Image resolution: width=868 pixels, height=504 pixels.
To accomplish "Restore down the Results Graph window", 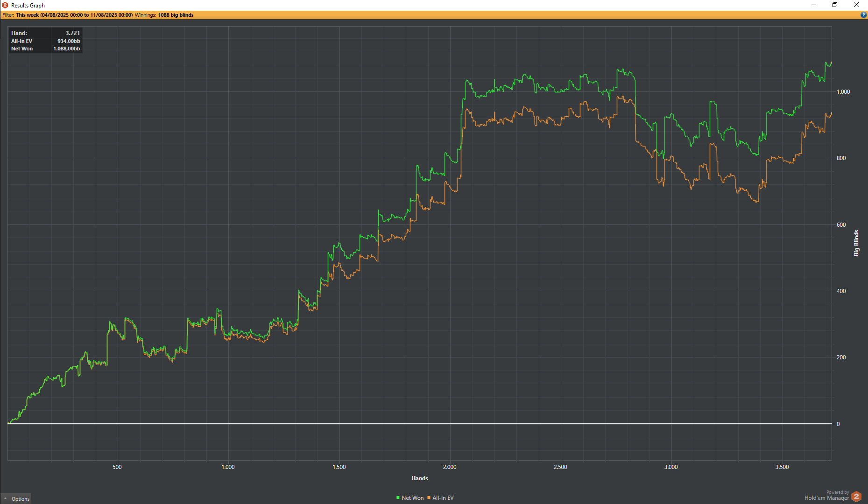I will click(835, 5).
